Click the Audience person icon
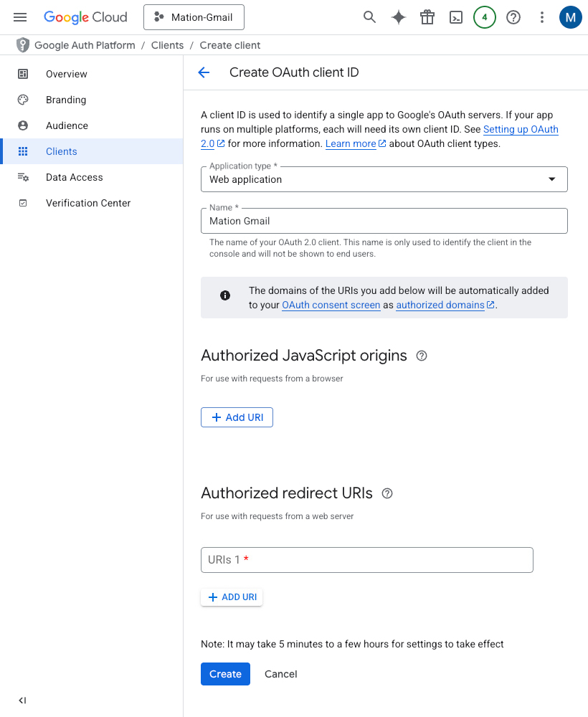The image size is (588, 717). click(23, 125)
